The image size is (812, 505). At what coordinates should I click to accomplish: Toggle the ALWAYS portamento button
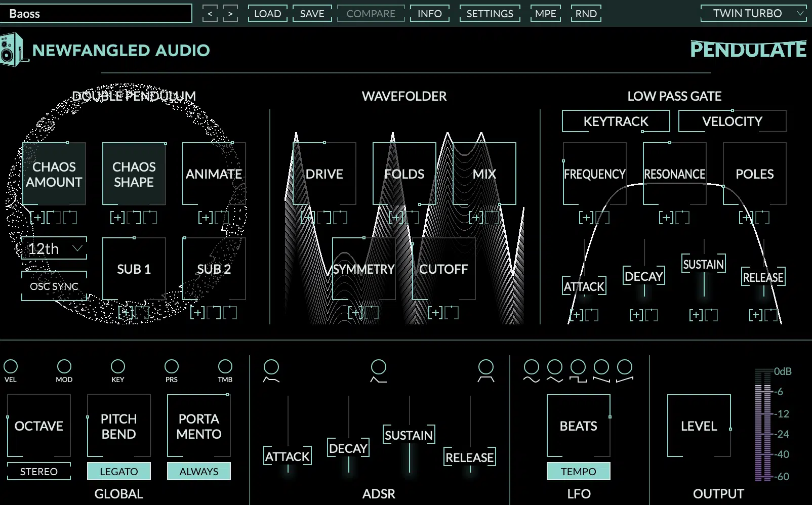199,471
